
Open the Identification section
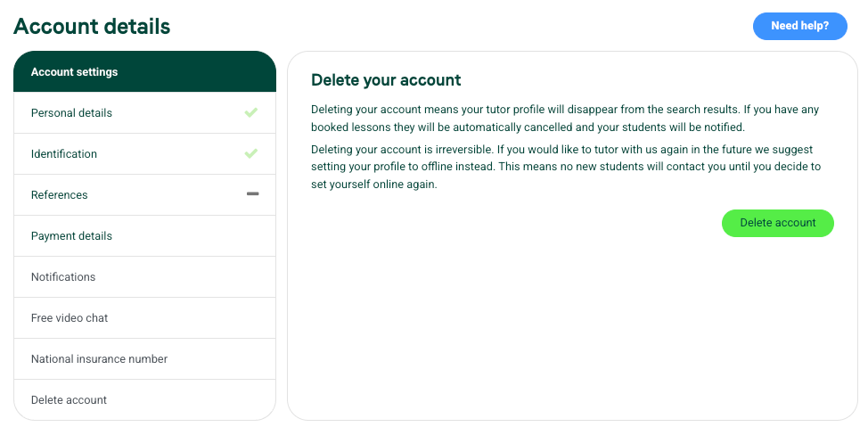point(144,154)
